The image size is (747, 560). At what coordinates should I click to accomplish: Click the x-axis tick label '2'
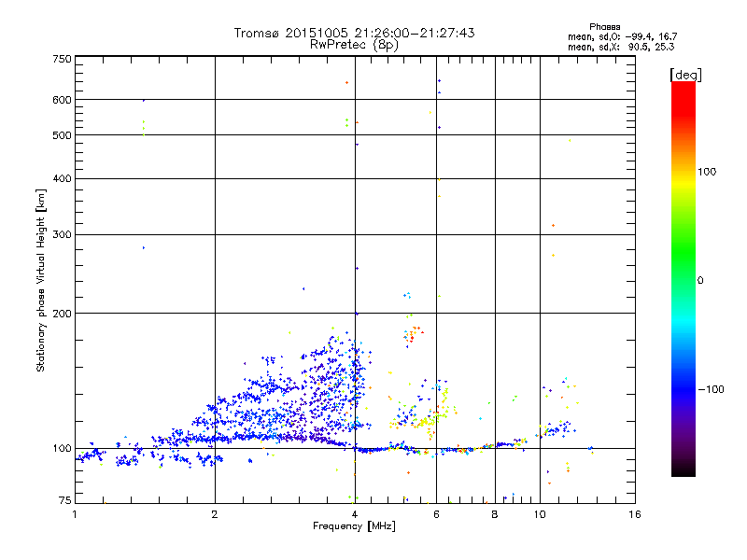215,514
